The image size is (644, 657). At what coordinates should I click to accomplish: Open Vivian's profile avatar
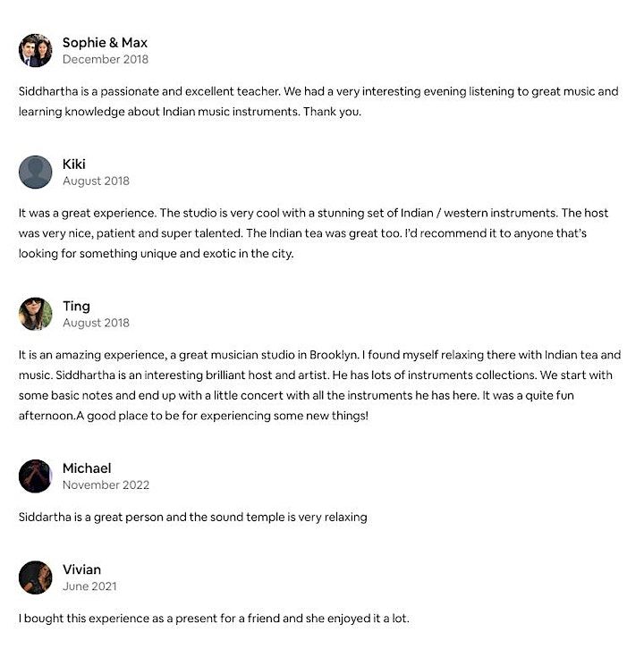coord(35,577)
